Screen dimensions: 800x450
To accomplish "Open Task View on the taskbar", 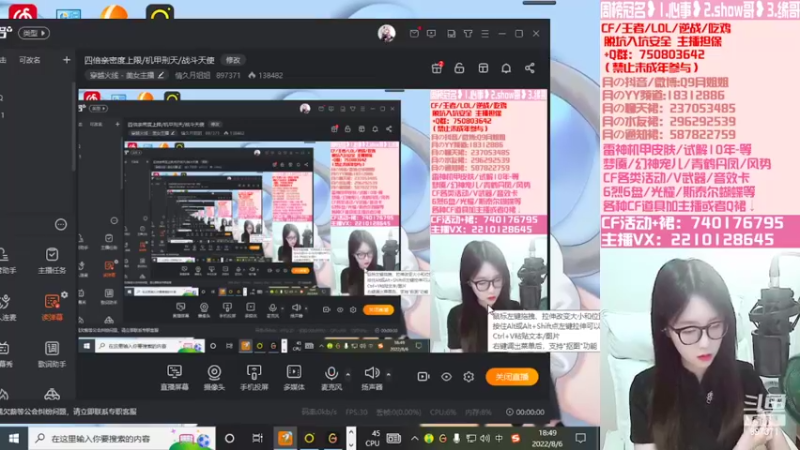I will (x=257, y=438).
